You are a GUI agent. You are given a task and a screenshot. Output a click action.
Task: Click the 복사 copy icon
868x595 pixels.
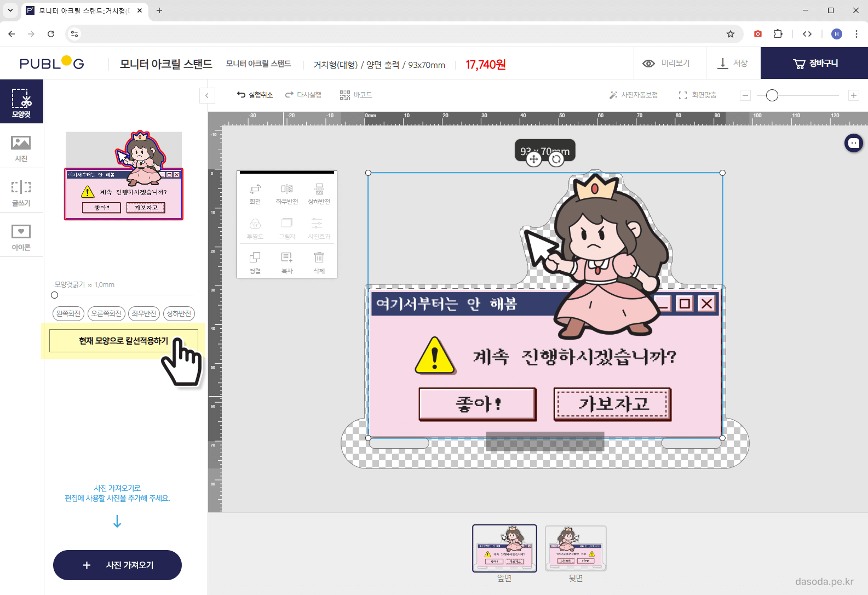coord(287,258)
